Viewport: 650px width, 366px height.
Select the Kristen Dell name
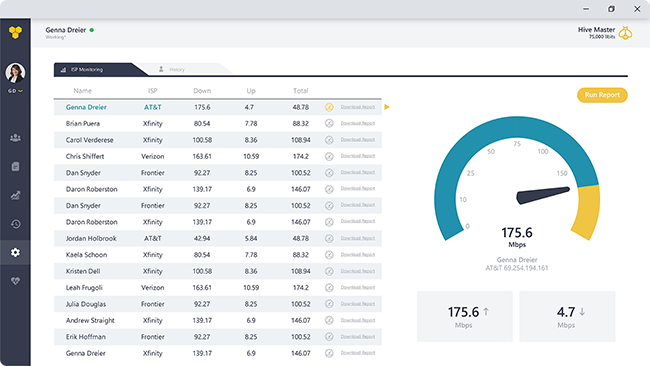(x=83, y=271)
